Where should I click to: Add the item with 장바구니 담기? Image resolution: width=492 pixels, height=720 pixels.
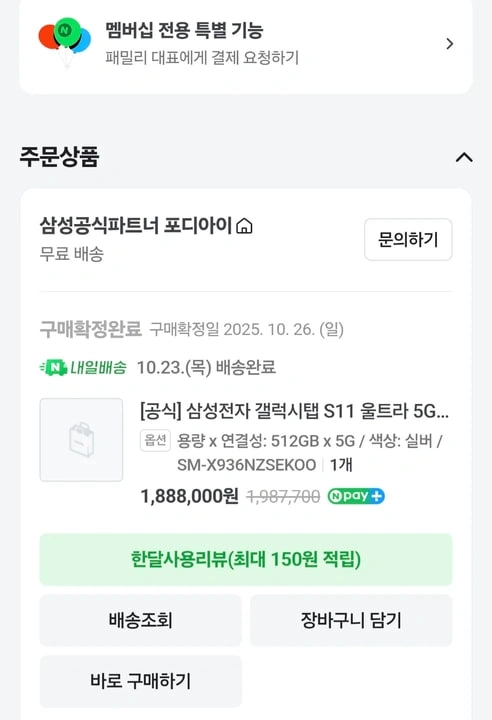click(351, 620)
